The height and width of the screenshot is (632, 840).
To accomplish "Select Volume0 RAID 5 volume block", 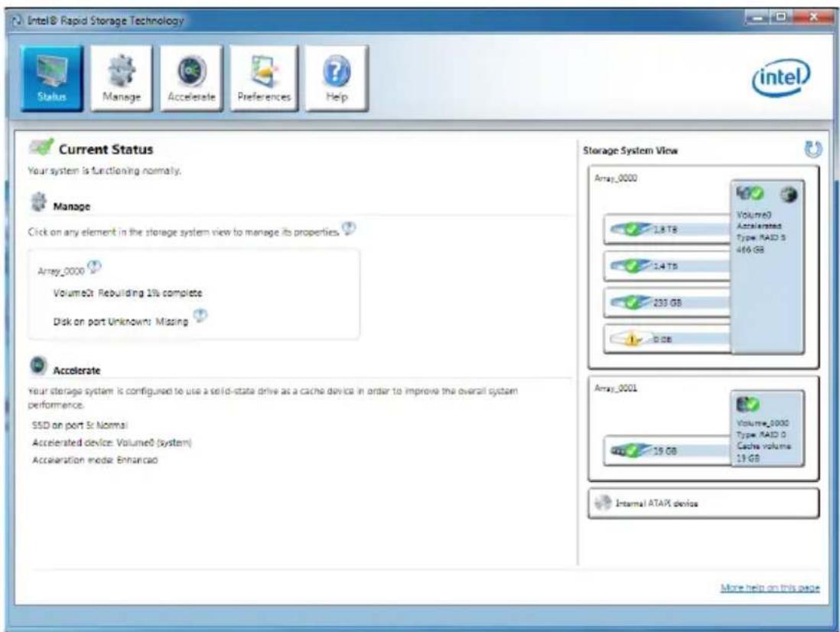I will coord(767,267).
